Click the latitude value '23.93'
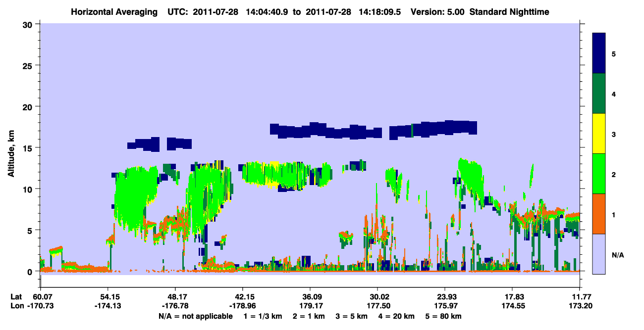The height and width of the screenshot is (330, 644). click(x=445, y=297)
